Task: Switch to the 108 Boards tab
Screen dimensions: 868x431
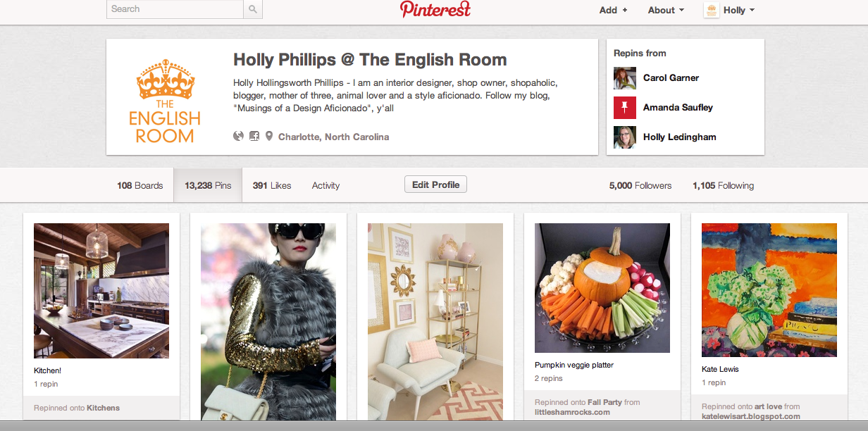Action: (139, 185)
